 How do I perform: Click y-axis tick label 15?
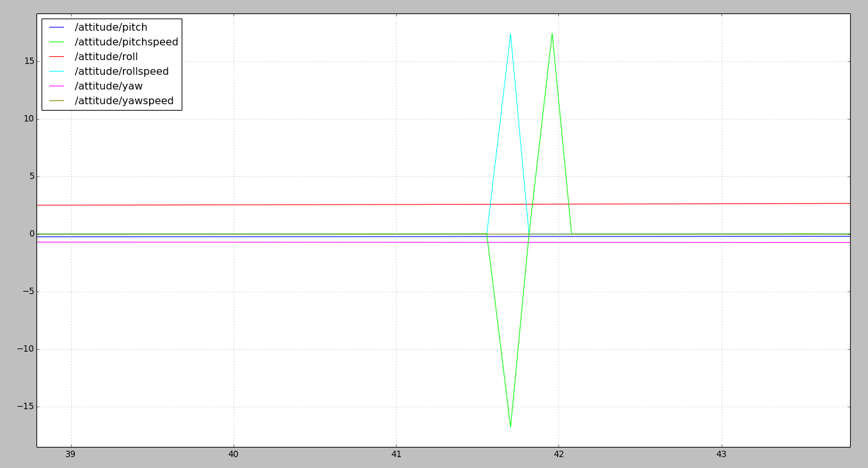[x=26, y=61]
